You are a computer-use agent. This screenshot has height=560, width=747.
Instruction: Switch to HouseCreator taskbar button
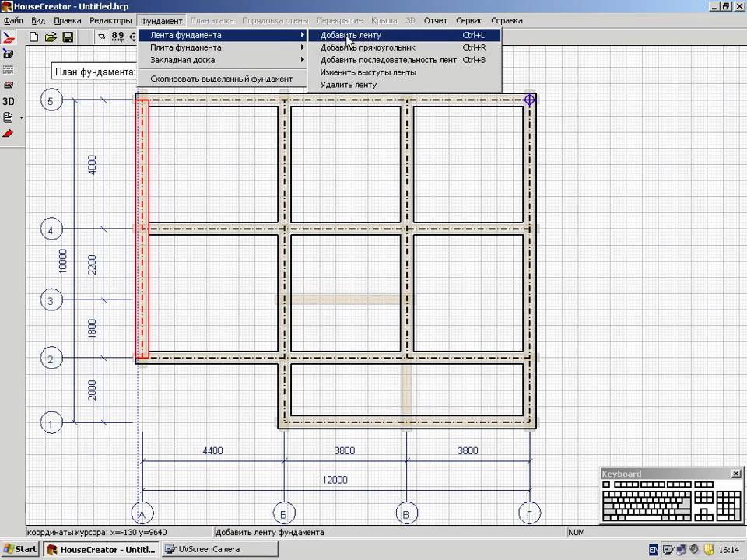pyautogui.click(x=101, y=549)
